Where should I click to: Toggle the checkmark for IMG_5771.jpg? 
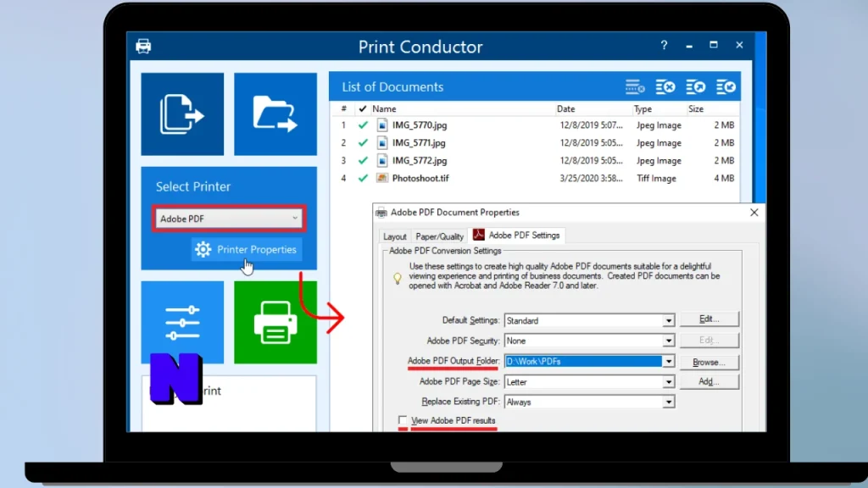coord(363,142)
